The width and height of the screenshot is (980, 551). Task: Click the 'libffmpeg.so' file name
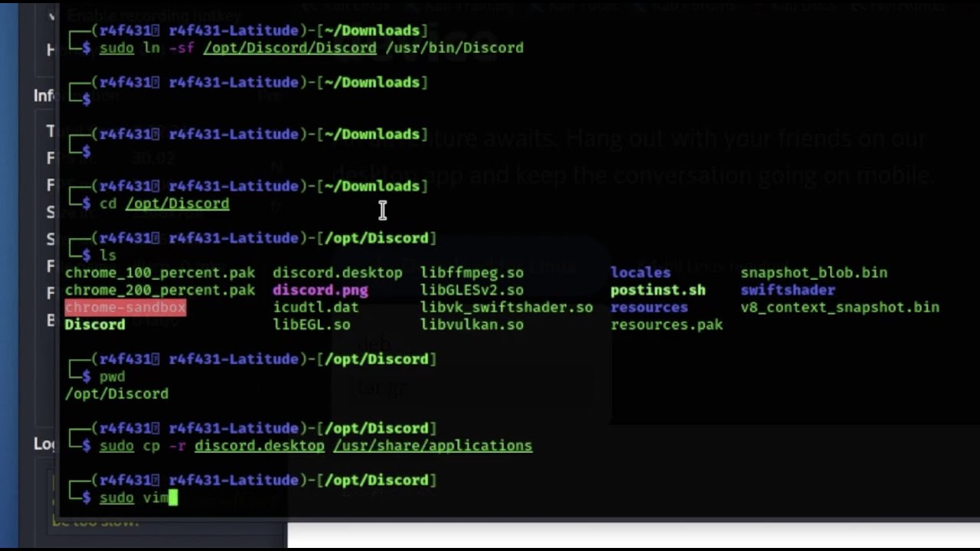(x=472, y=272)
